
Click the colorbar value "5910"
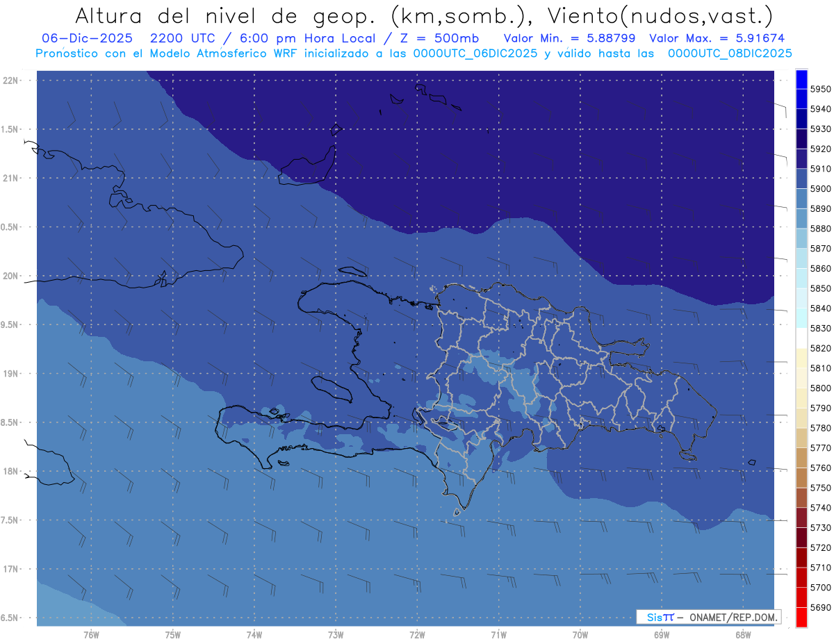(820, 169)
